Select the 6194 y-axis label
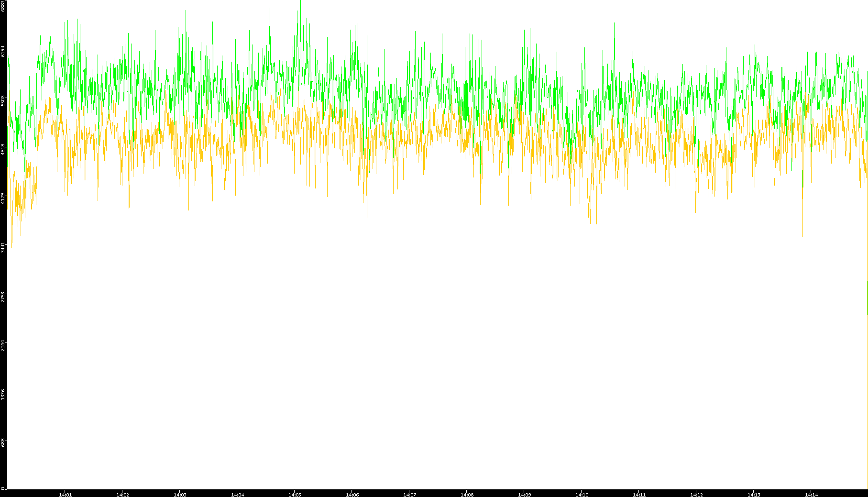Screen dimensions: 868x497 click(3, 52)
